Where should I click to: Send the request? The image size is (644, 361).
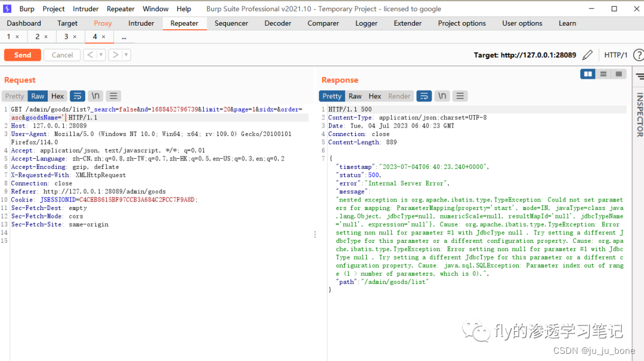(x=23, y=55)
